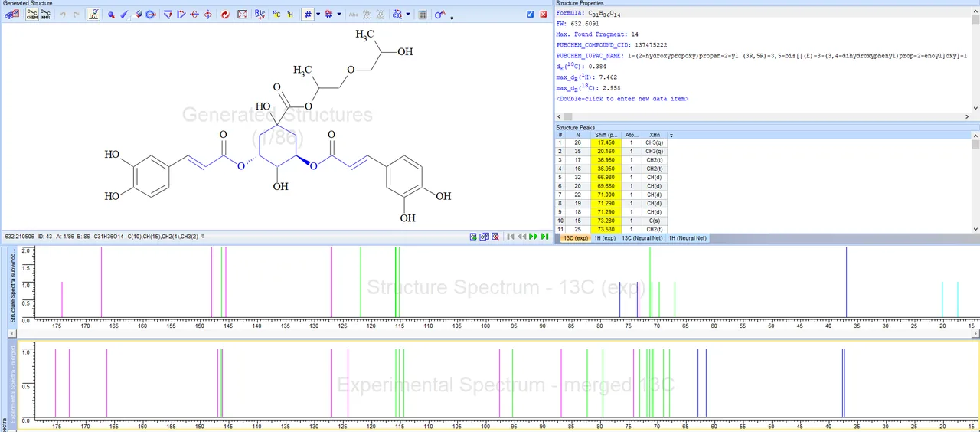The width and height of the screenshot is (980, 432).
Task: Click the CHEM structure toolbar icon
Action: [32, 15]
